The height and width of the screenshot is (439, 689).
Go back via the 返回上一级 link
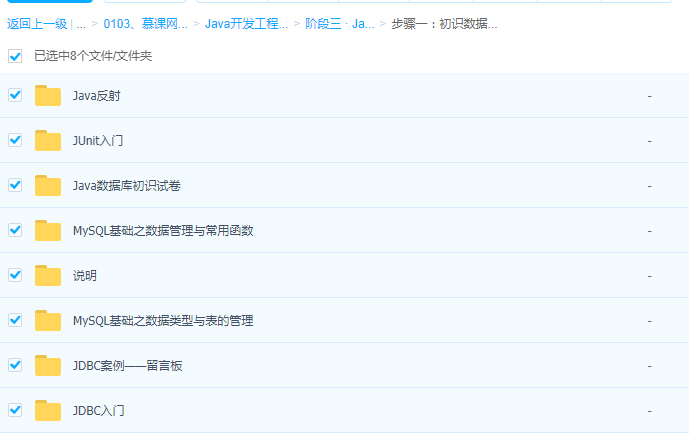coord(37,23)
